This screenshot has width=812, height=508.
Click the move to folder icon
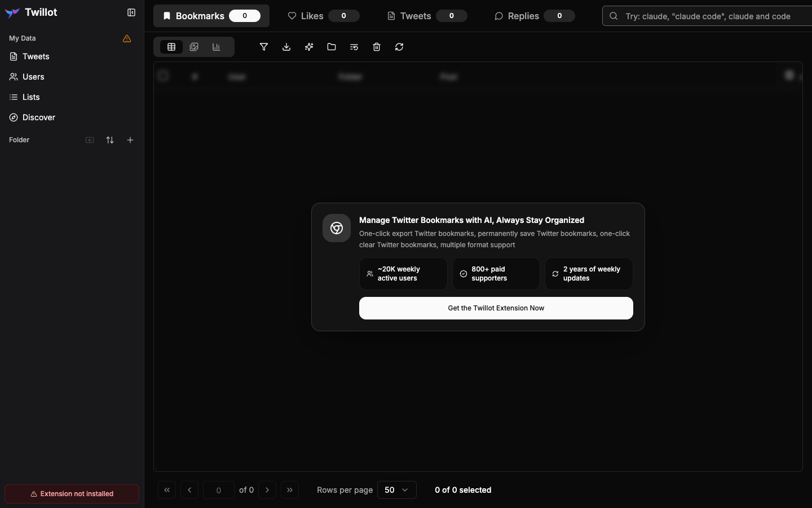click(332, 47)
